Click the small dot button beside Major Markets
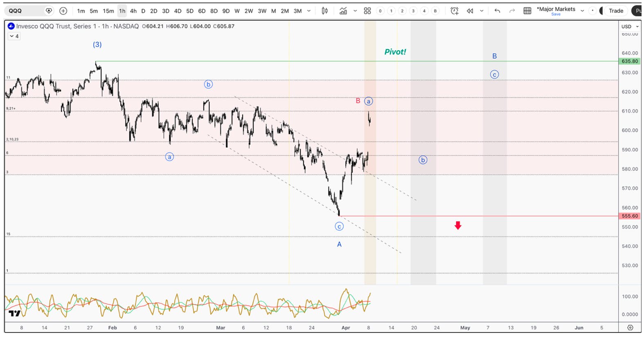644x337 pixels. point(592,11)
